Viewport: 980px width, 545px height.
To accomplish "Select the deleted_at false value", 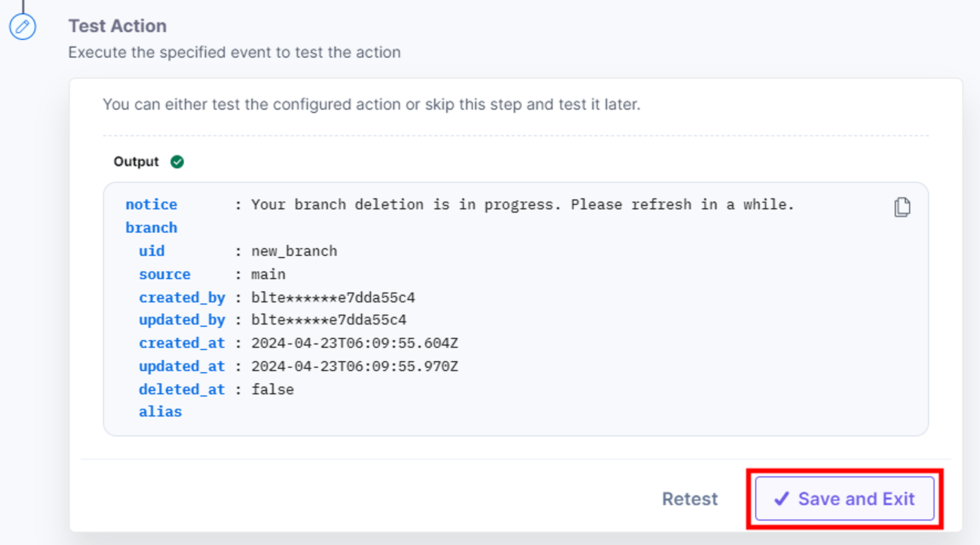I will [x=272, y=390].
